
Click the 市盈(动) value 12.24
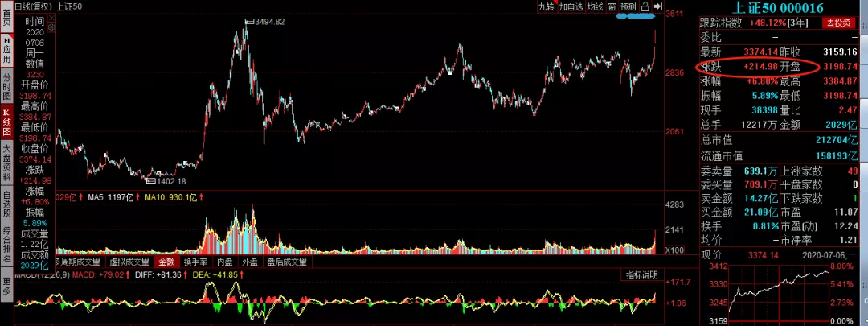point(846,226)
